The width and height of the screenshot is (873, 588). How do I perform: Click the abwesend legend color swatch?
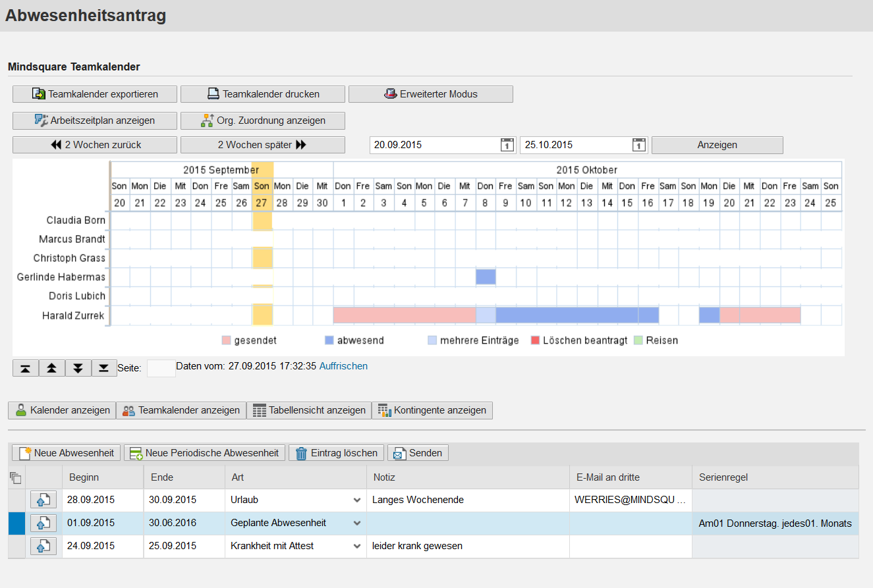click(x=329, y=340)
